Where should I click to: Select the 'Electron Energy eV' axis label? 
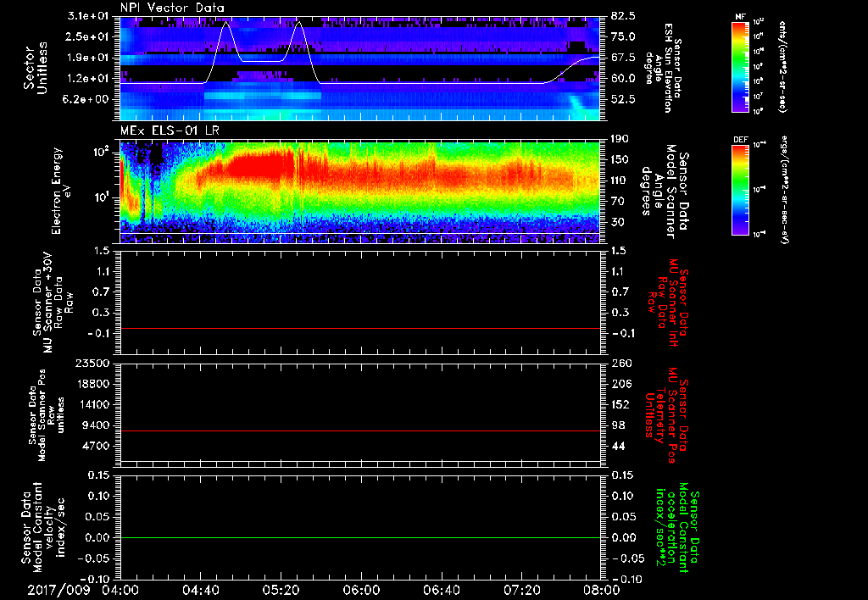(61, 191)
